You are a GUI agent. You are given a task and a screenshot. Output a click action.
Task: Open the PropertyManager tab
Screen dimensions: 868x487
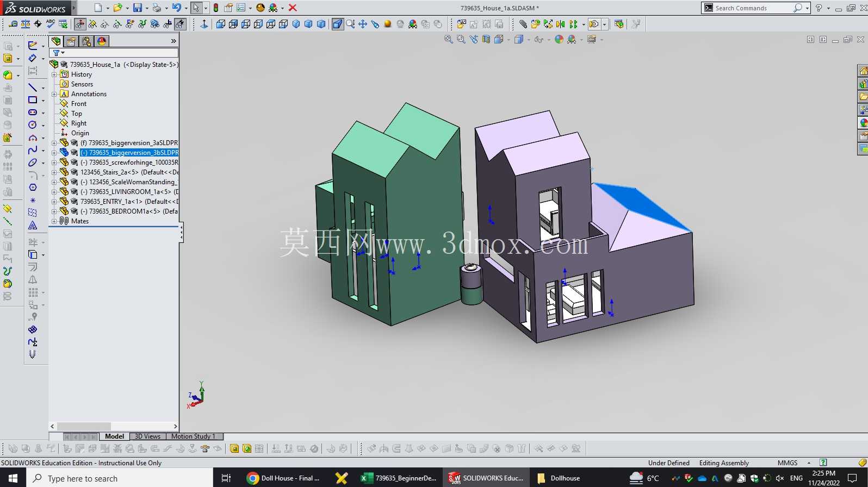click(71, 41)
